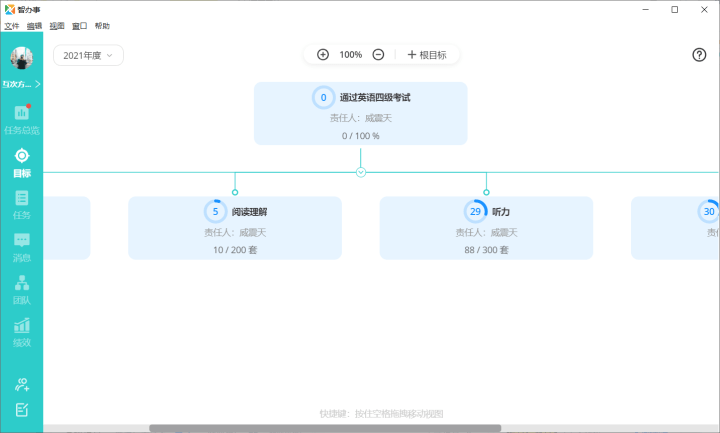Open the 文件 menu
The height and width of the screenshot is (433, 720).
[12, 26]
